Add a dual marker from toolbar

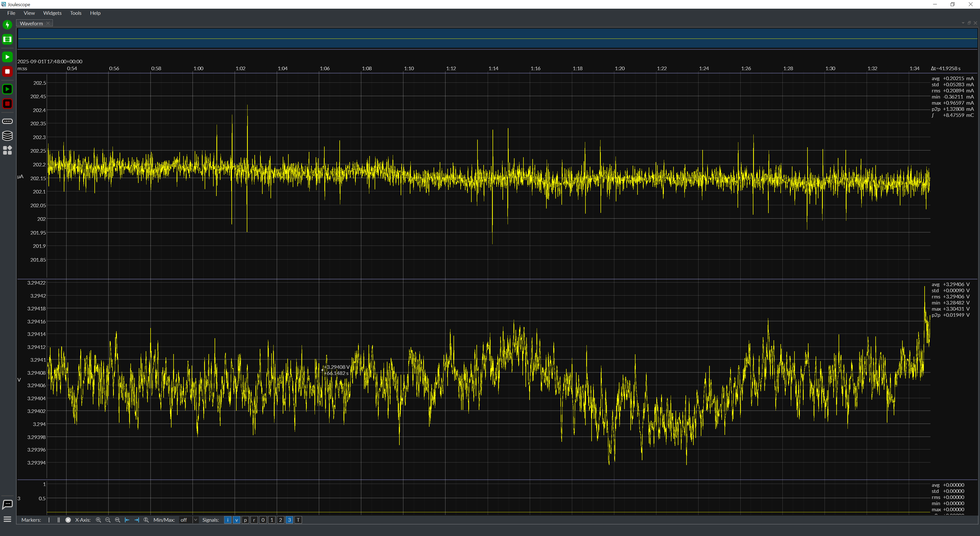[x=59, y=520]
